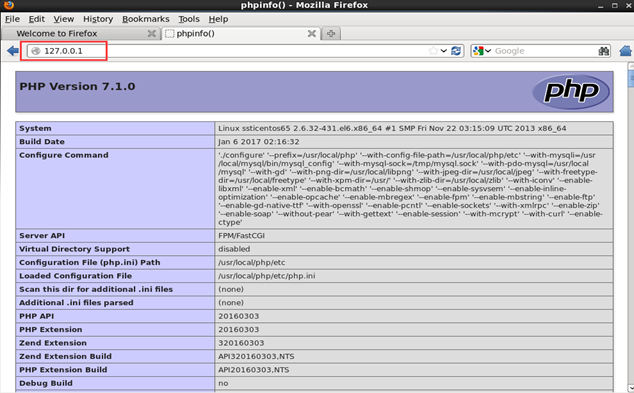Image resolution: width=634 pixels, height=393 pixels.
Task: Click the API320160303,NTS value
Action: pyautogui.click(x=256, y=356)
